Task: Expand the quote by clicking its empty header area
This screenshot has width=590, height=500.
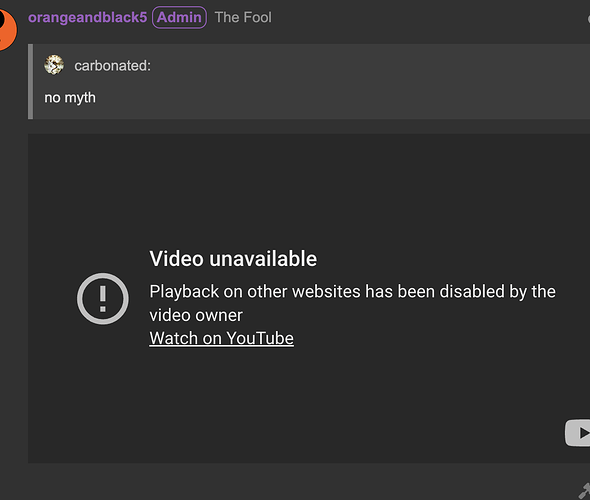Action: 369,65
